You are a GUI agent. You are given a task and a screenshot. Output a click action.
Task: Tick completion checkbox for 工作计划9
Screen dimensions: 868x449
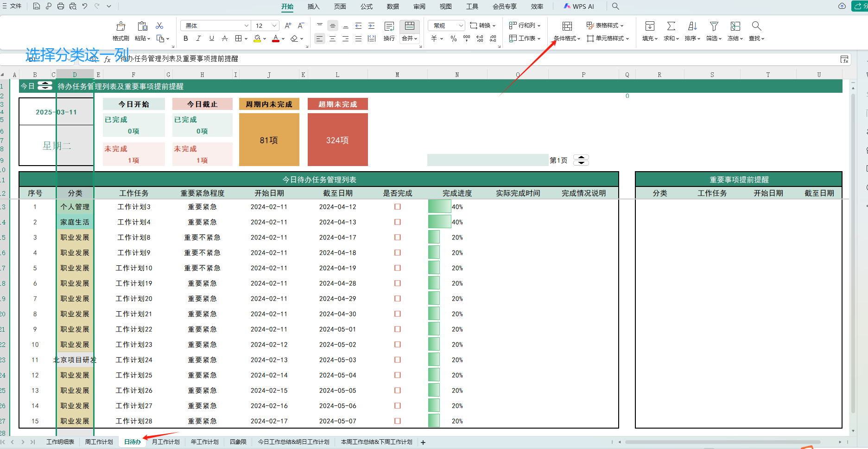tap(398, 253)
